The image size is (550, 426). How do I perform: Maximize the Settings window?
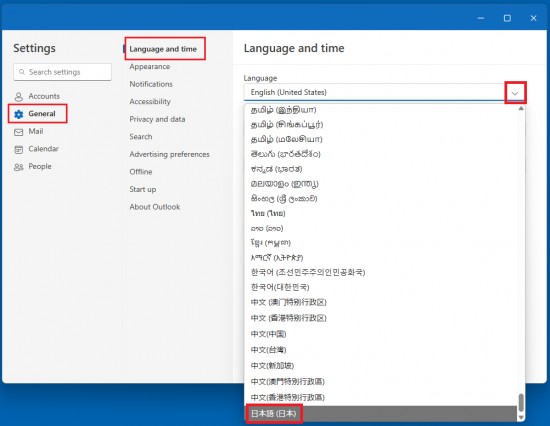click(507, 18)
